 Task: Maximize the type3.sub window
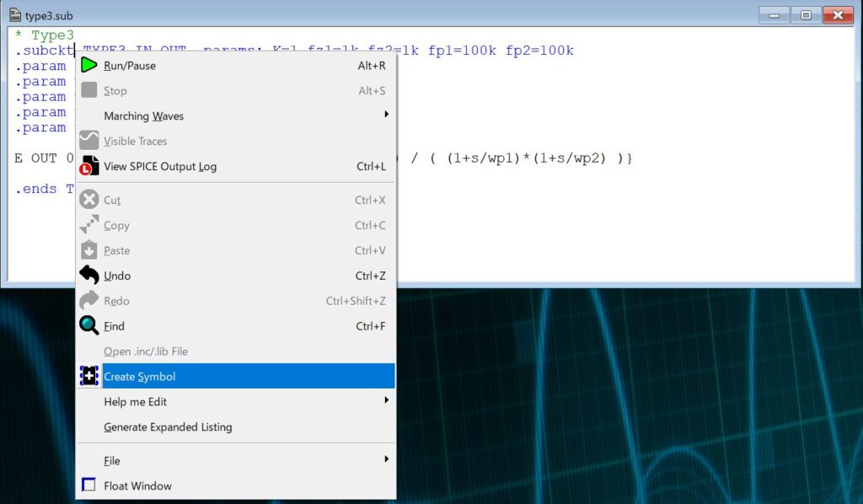tap(806, 14)
